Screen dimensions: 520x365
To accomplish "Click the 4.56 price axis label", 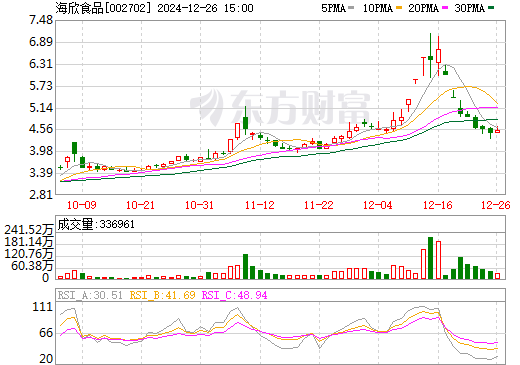I will coord(41,129).
